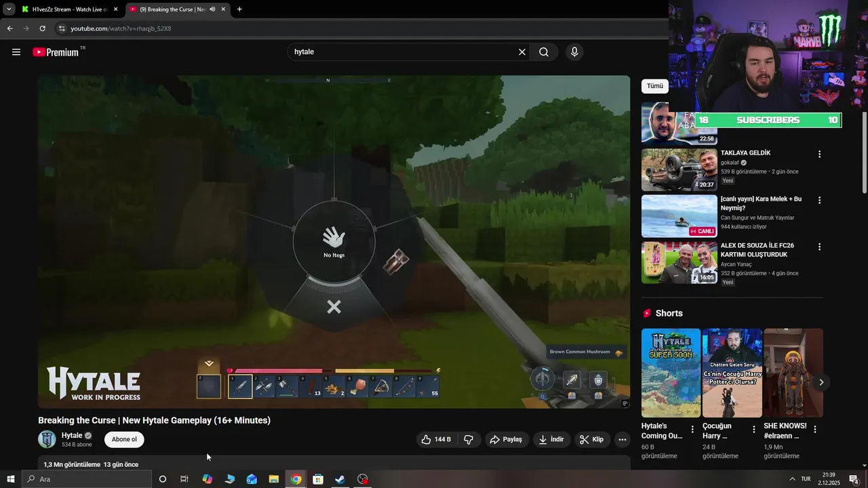Go back in browser history
868x488 pixels.
pyautogui.click(x=9, y=28)
